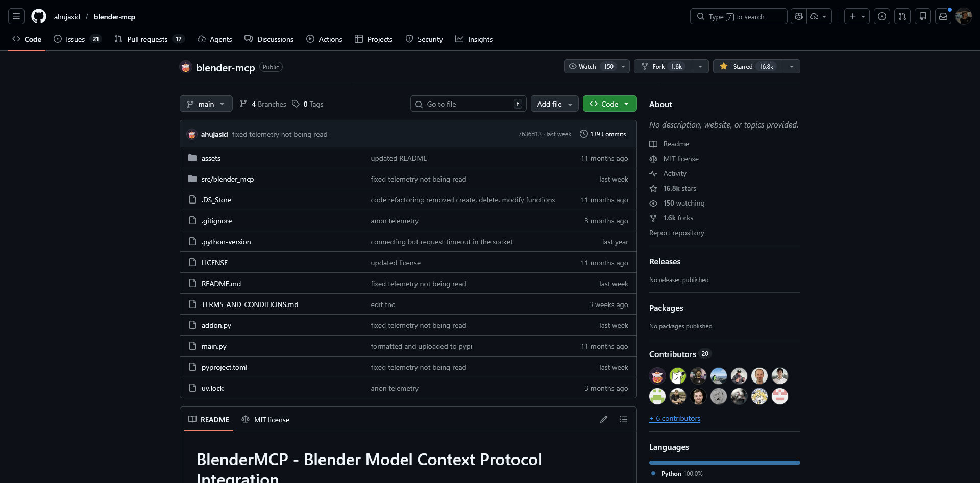Click the star icon next to 16.8k stars
This screenshot has width=980, height=483.
pyautogui.click(x=653, y=188)
